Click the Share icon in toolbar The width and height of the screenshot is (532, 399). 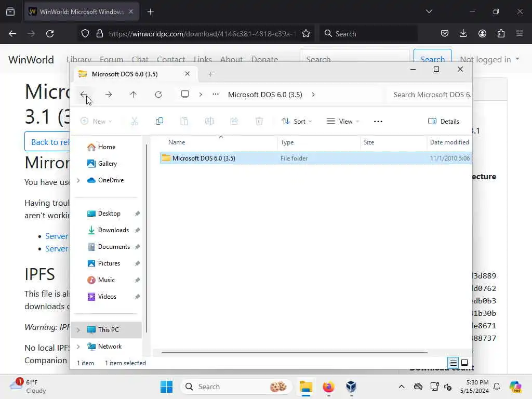click(234, 121)
